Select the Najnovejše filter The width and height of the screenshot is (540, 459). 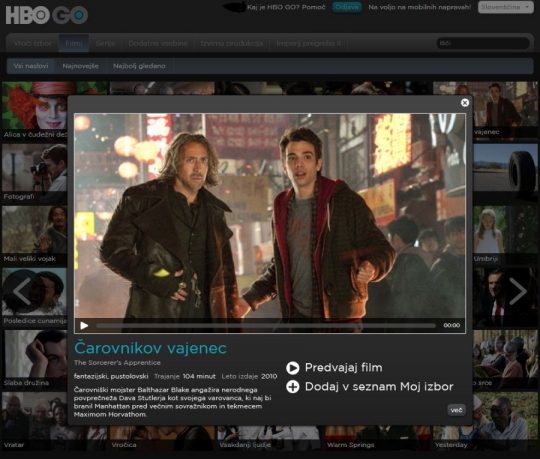click(x=81, y=66)
